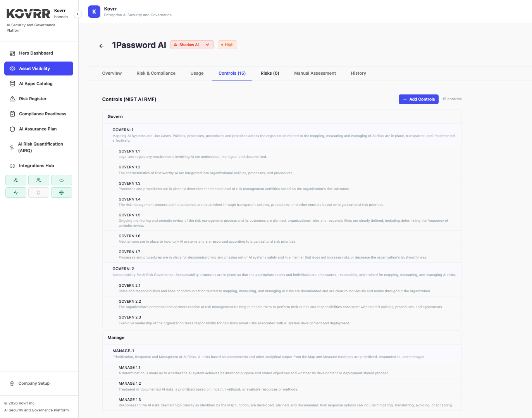Open the GOVERN 1.2 control
The height and width of the screenshot is (418, 532).
(x=282, y=170)
